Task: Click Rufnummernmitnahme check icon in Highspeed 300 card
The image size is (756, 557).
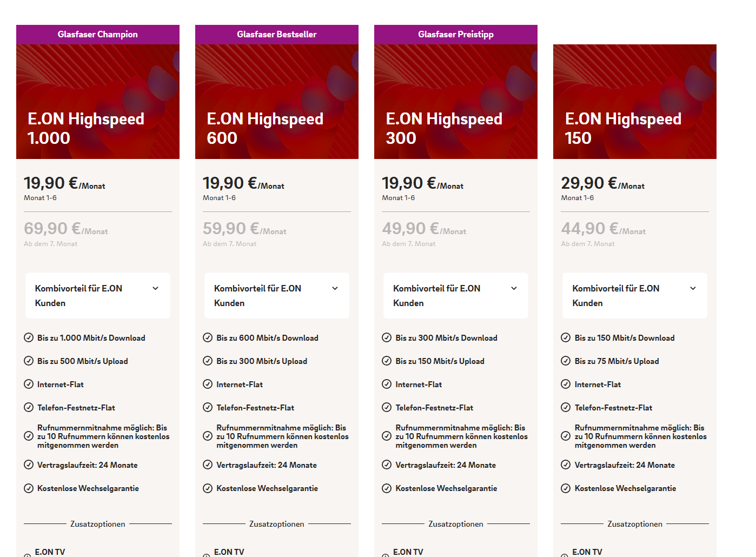Action: pos(387,436)
